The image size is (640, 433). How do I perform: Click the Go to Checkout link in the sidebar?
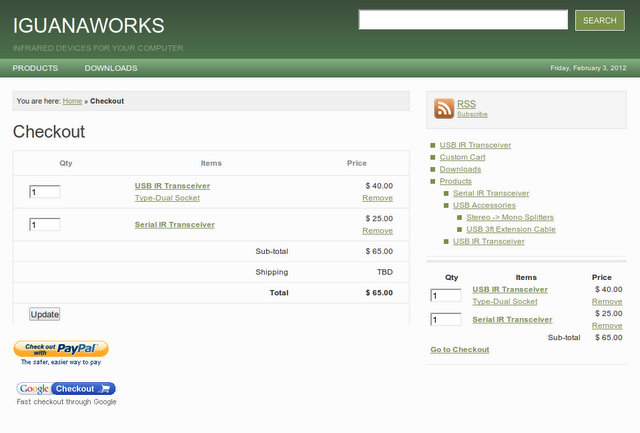pyautogui.click(x=460, y=350)
